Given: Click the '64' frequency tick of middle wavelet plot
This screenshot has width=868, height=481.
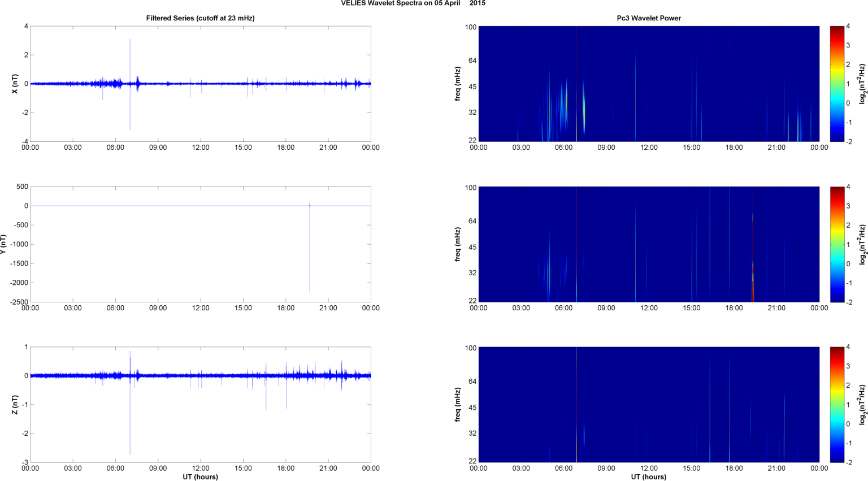Looking at the screenshot, I should click(472, 221).
